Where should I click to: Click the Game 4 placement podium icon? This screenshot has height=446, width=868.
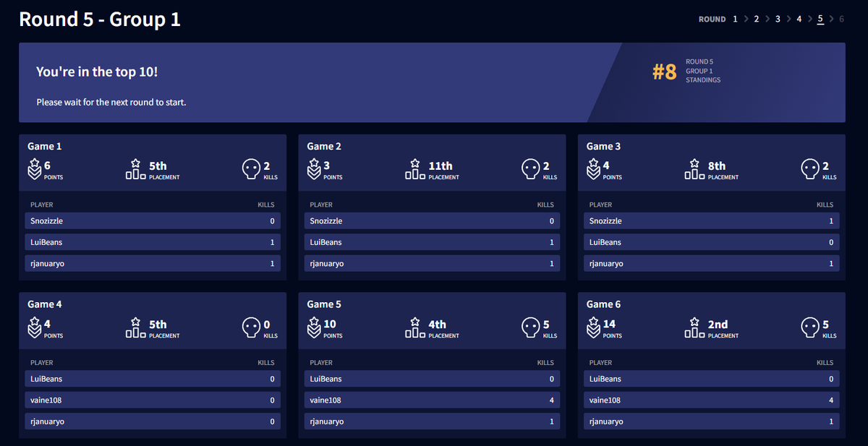pos(136,328)
